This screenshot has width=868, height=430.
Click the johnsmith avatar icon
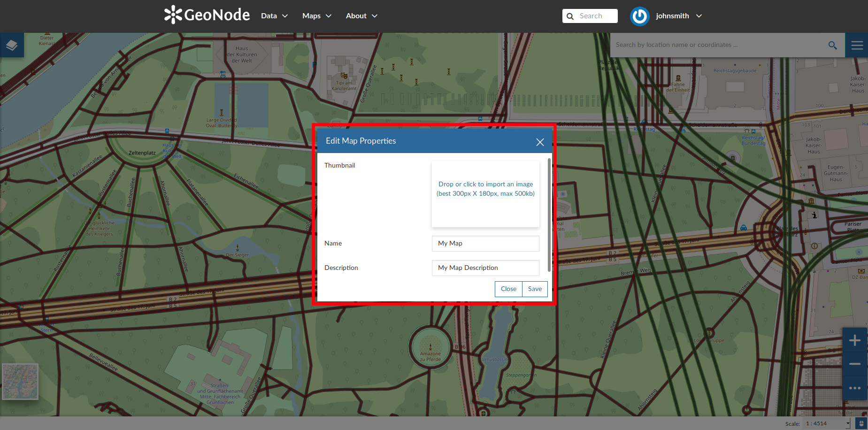639,16
